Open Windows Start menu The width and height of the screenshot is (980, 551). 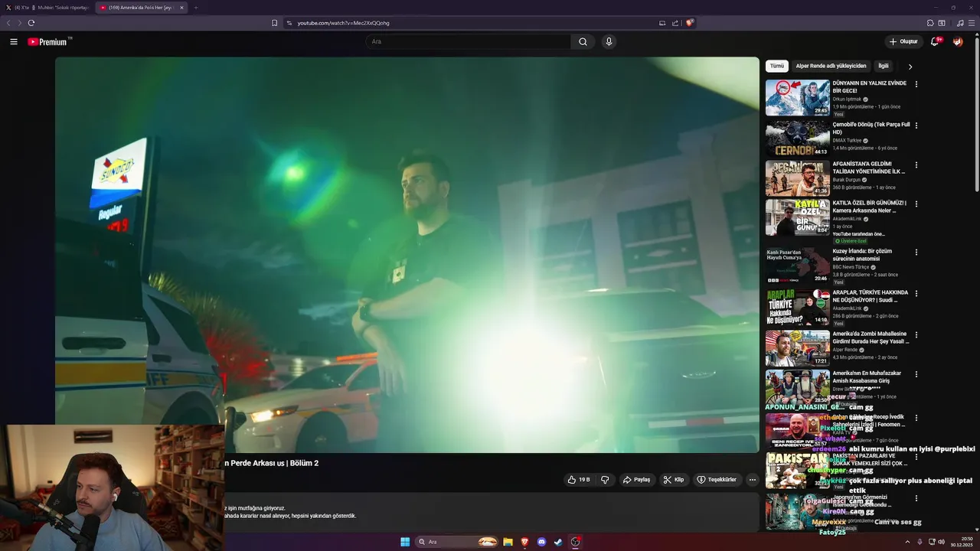point(405,542)
